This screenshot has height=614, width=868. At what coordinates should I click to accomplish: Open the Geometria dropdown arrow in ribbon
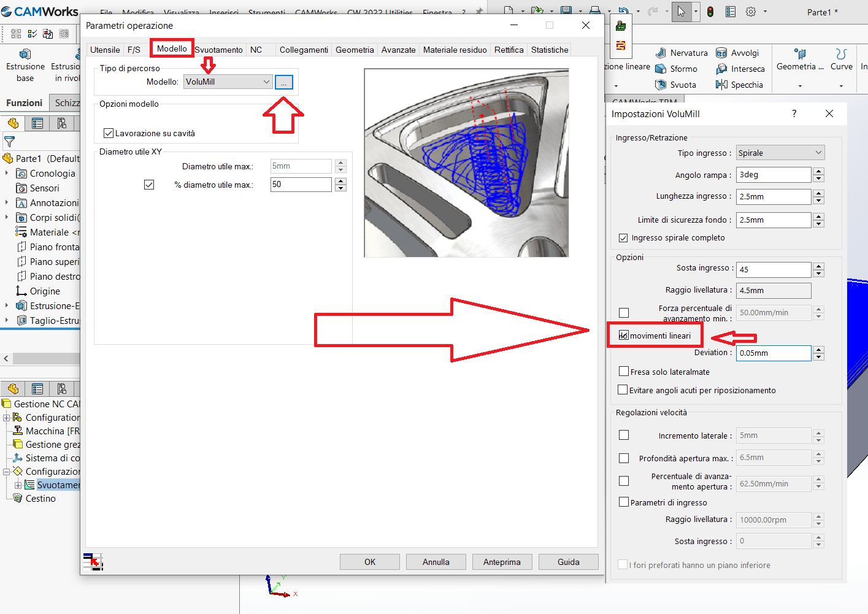(800, 86)
